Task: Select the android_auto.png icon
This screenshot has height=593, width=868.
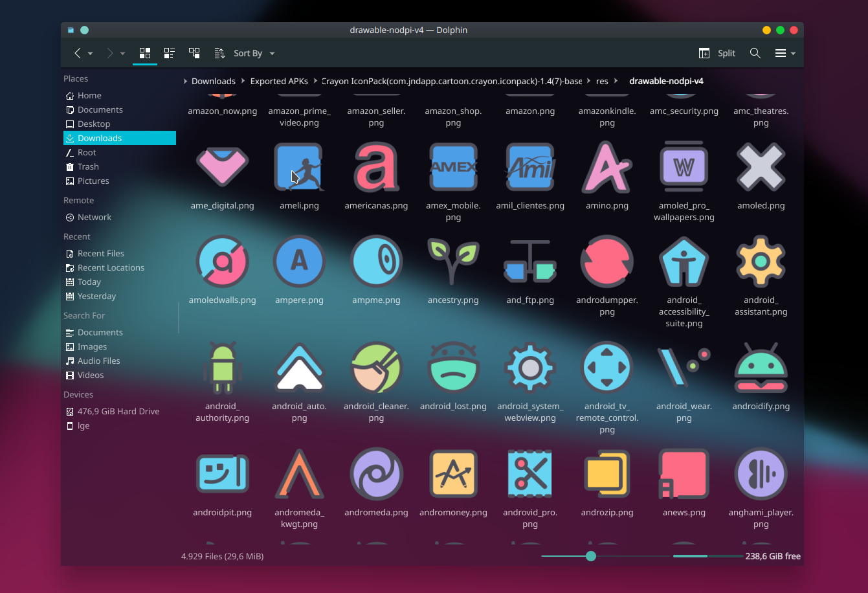Action: [x=299, y=368]
